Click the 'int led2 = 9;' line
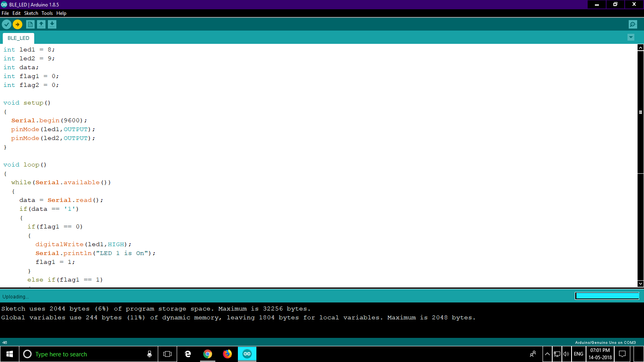This screenshot has height=362, width=644. (29, 58)
